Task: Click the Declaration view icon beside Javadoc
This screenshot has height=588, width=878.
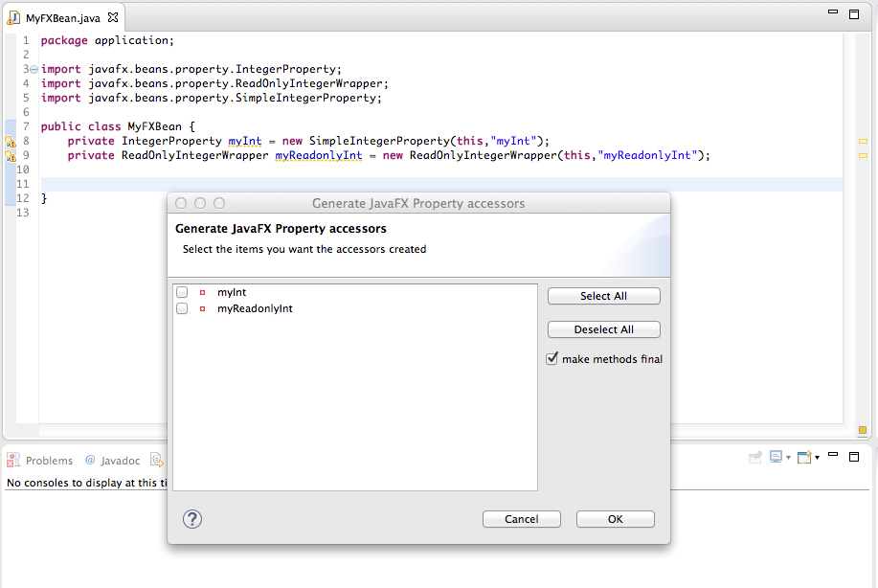Action: click(156, 460)
